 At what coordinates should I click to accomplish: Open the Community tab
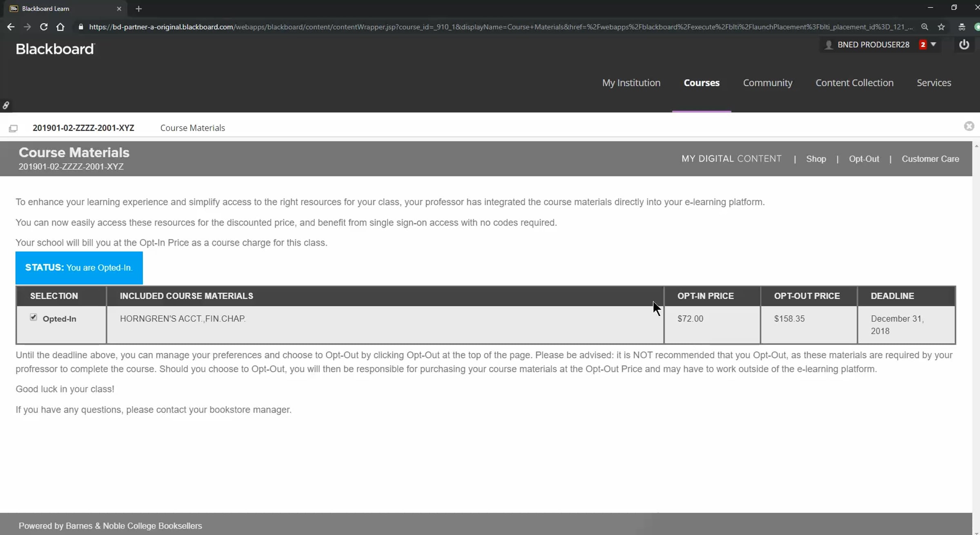pyautogui.click(x=768, y=83)
